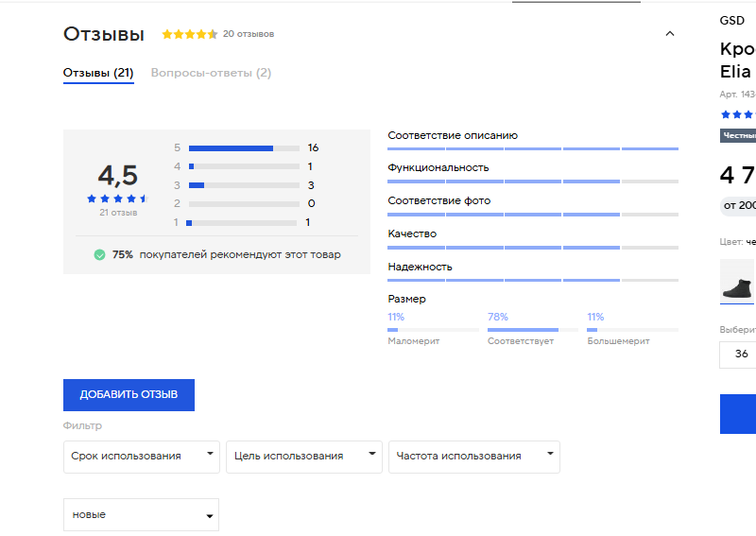Open the Отзывы (21) tab
This screenshot has width=756, height=536.
[x=98, y=73]
